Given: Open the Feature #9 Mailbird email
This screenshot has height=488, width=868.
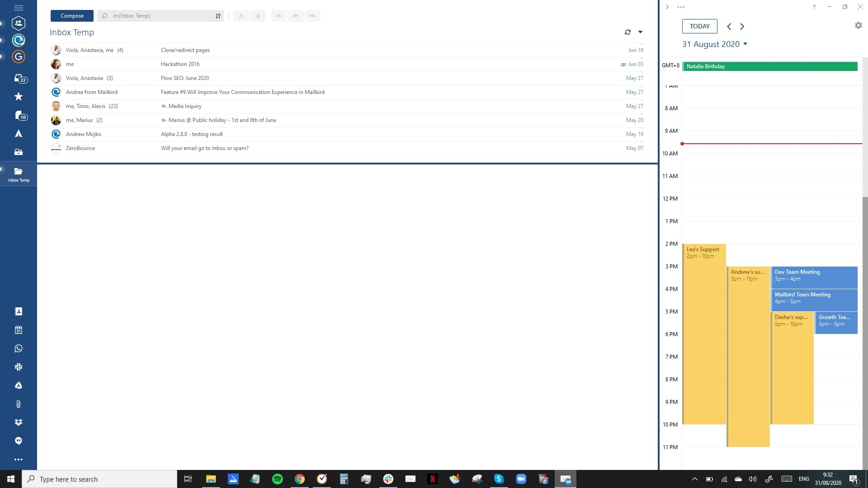Looking at the screenshot, I should [347, 92].
